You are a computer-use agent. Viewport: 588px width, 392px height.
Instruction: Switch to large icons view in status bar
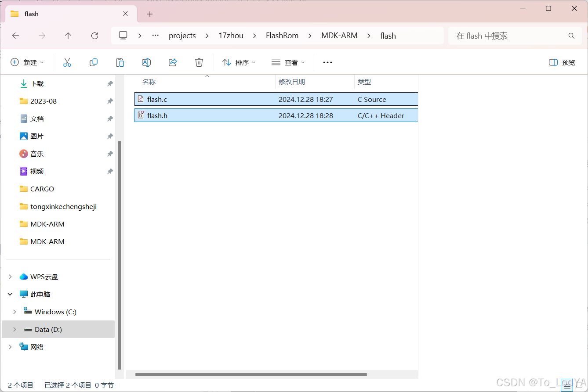(579, 385)
